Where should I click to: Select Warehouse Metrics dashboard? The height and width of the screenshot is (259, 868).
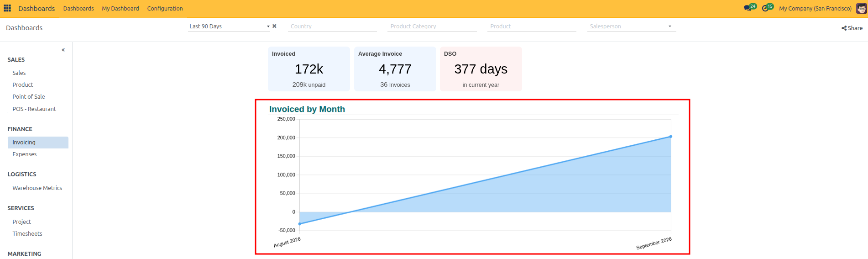38,188
